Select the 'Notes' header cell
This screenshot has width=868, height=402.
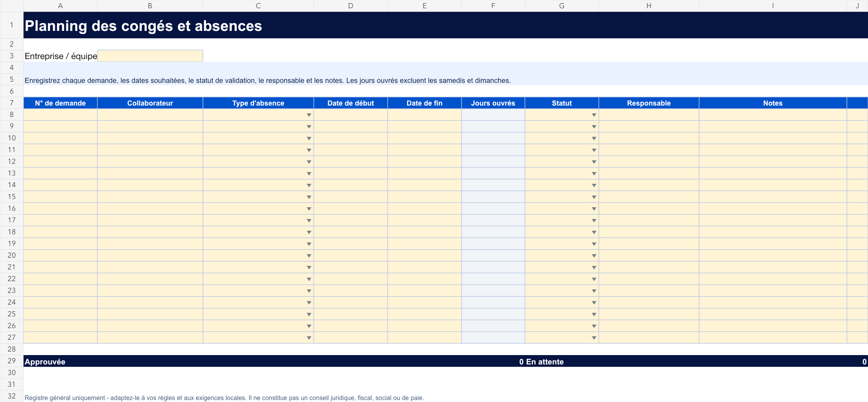pyautogui.click(x=773, y=103)
